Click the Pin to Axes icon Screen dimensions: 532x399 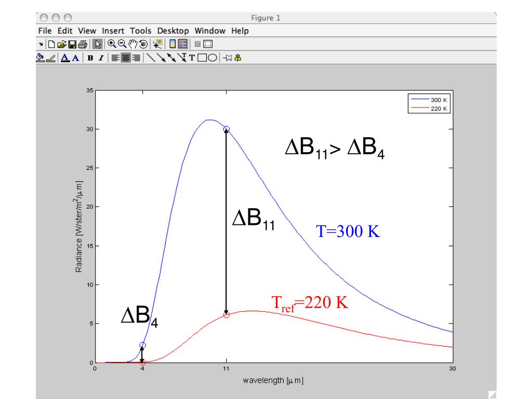coord(228,58)
